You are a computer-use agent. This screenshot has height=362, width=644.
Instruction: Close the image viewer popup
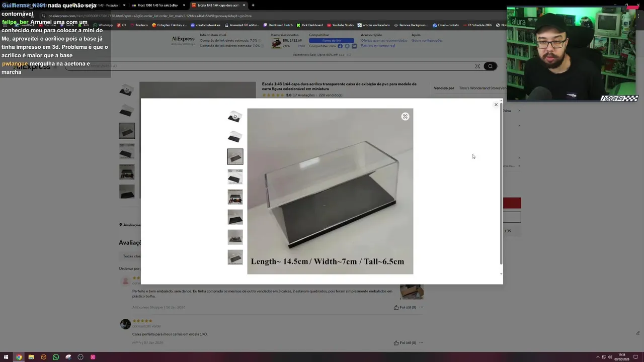[x=496, y=105]
